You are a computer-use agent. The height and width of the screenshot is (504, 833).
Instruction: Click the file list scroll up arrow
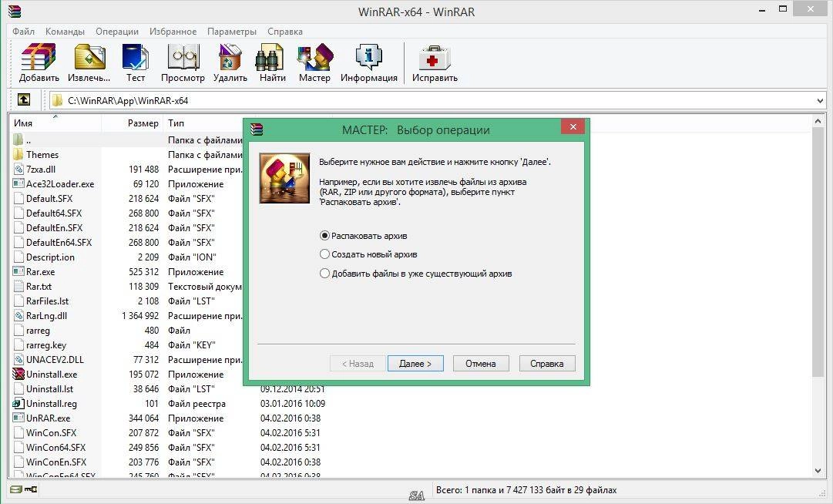818,123
